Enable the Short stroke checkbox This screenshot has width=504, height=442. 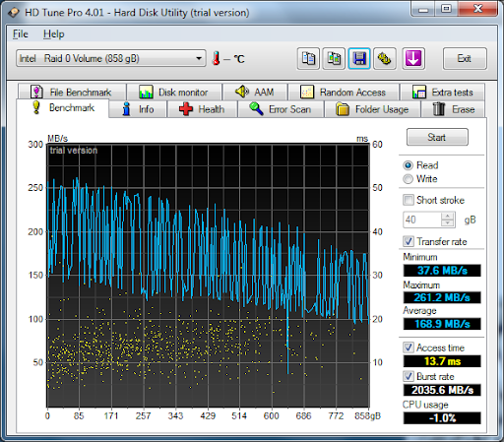[409, 200]
